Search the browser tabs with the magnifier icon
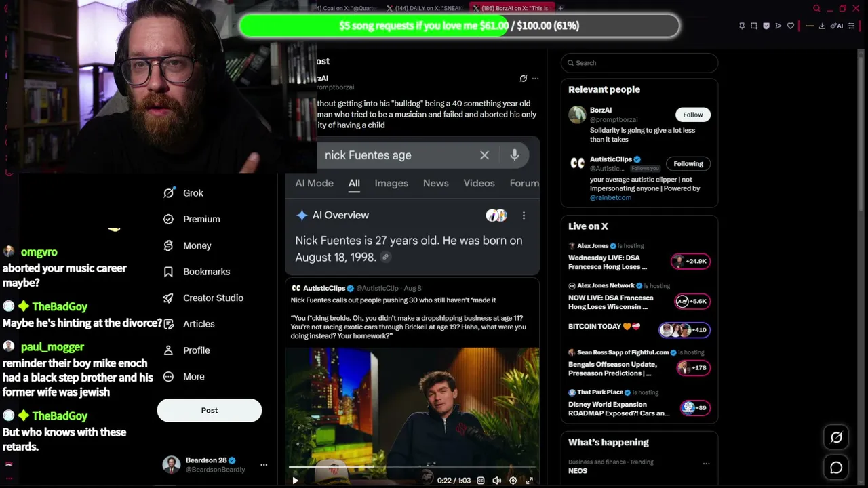 [816, 8]
